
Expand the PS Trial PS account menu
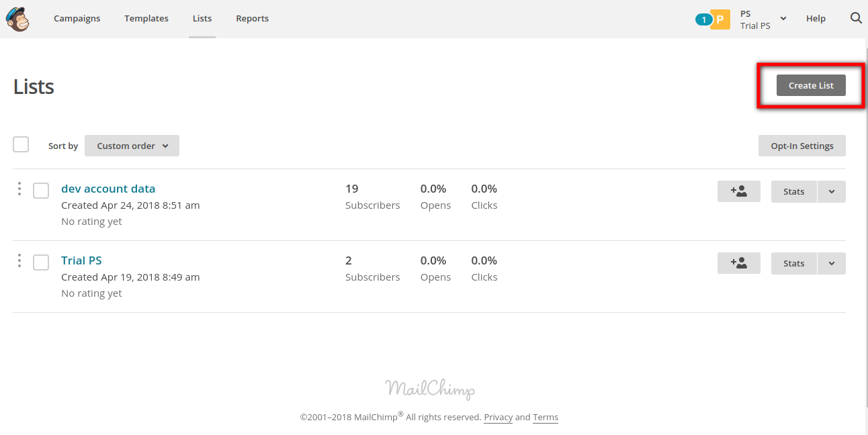coord(763,19)
